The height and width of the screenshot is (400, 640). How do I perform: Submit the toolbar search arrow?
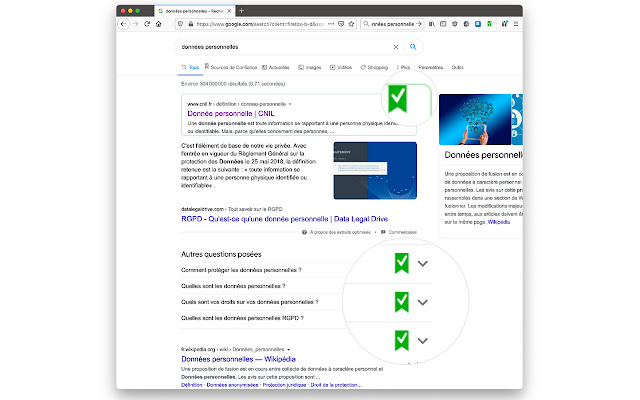pyautogui.click(x=419, y=24)
